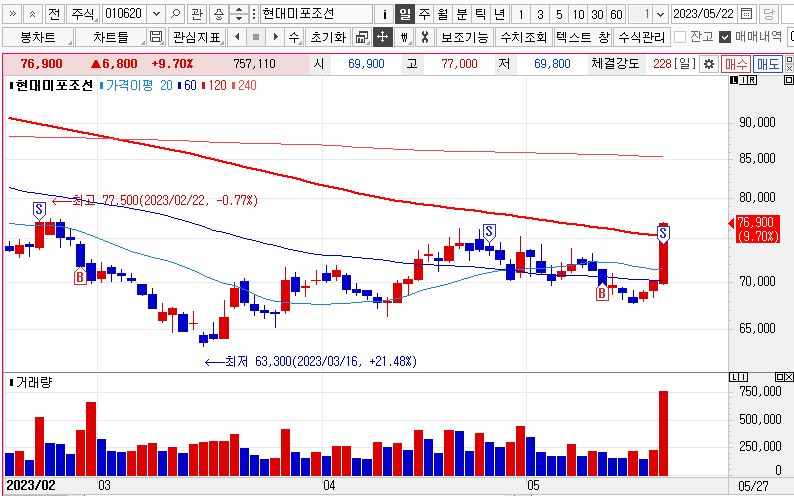794x496 pixels.
Task: Click the 텍스트 창 button
Action: coord(583,37)
